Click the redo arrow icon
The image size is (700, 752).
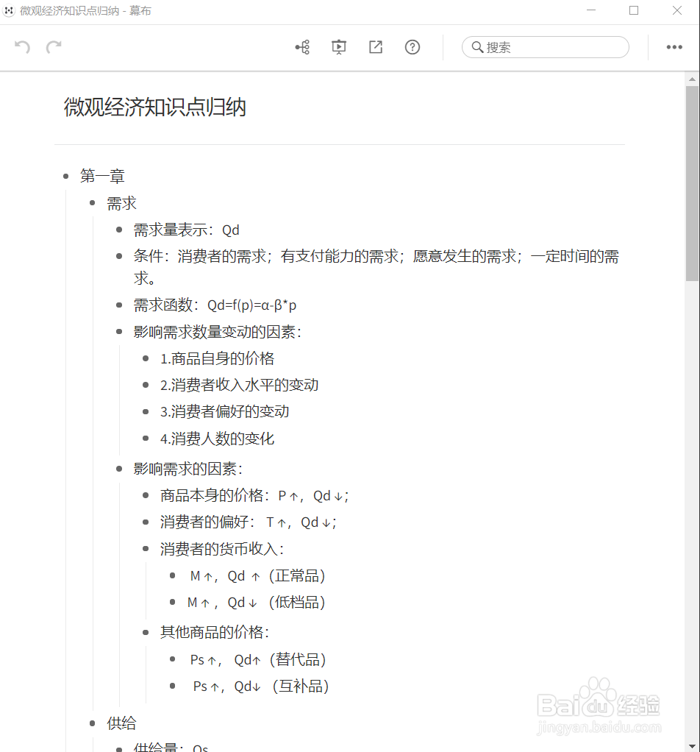point(54,47)
